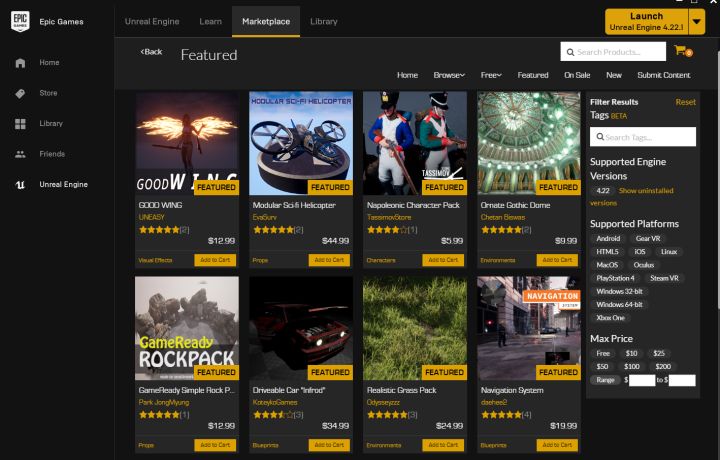
Task: Open the Store sidebar tag icon
Action: [20, 93]
